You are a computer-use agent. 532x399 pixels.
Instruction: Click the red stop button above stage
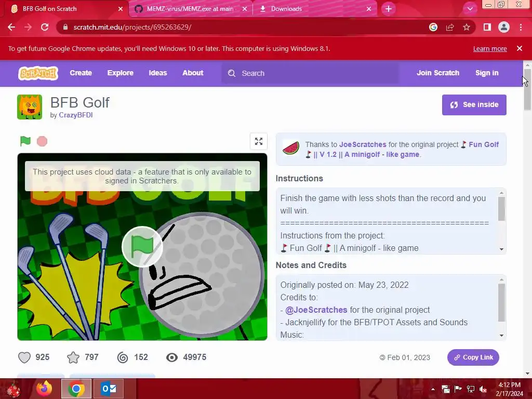tap(42, 141)
